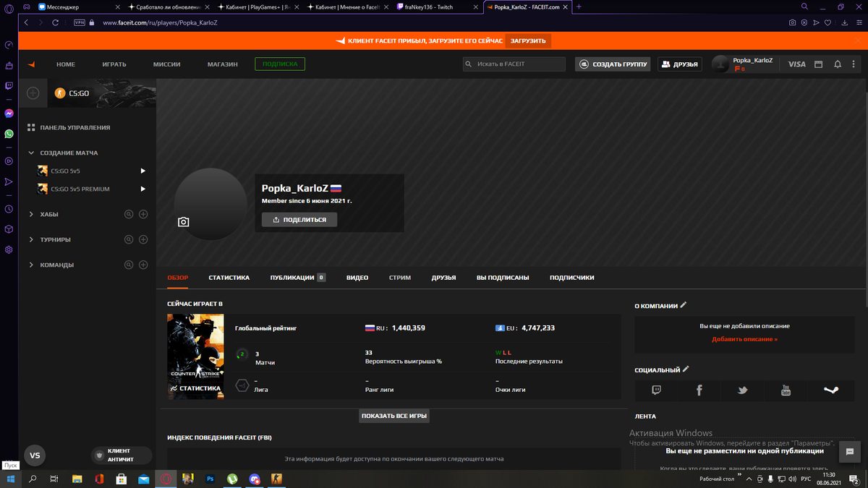Open ИГРАТЬ in top navigation
Screen dimensions: 868x488
pos(114,64)
